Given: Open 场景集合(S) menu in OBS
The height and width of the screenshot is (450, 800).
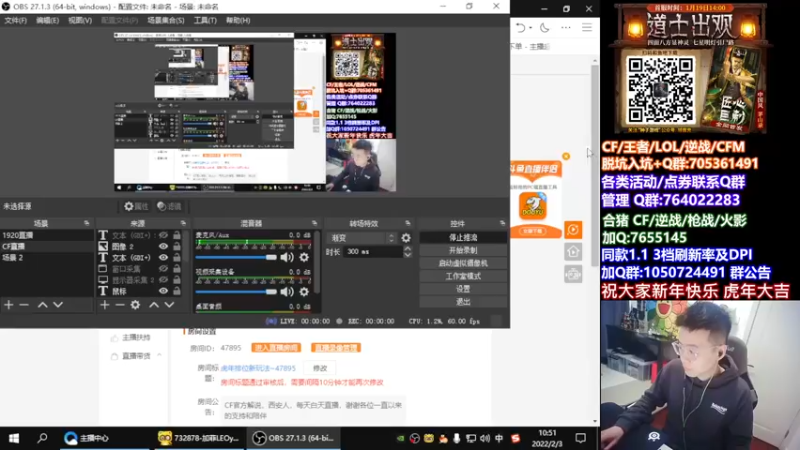Looking at the screenshot, I should click(166, 20).
